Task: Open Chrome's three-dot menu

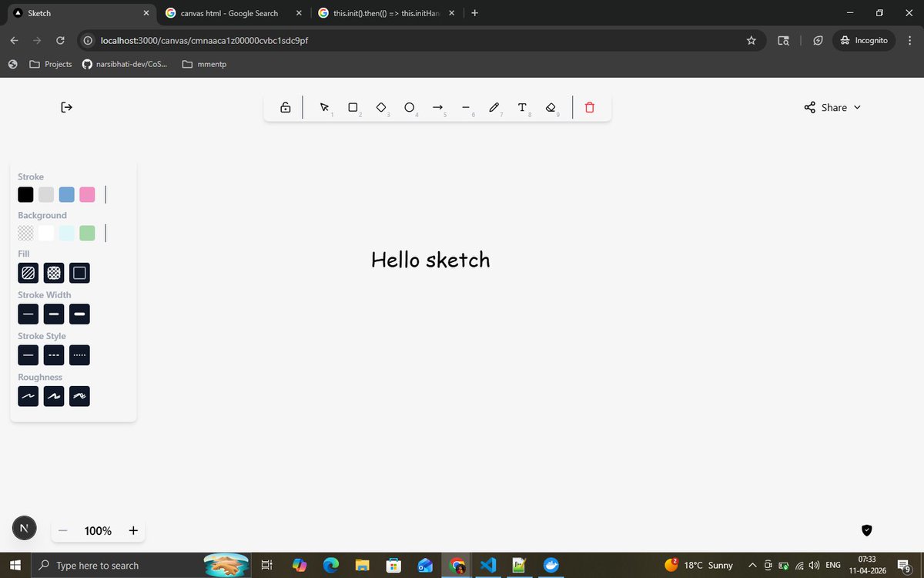Action: point(909,40)
